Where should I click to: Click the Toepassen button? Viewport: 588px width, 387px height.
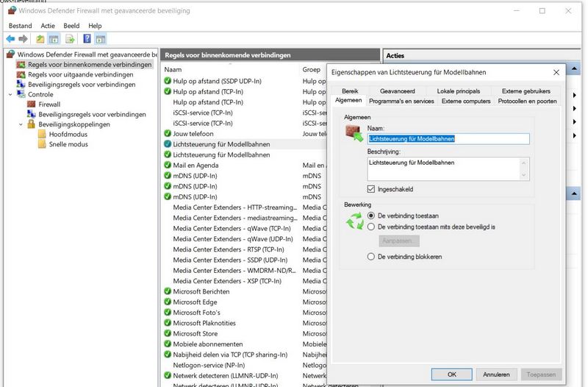coord(541,374)
